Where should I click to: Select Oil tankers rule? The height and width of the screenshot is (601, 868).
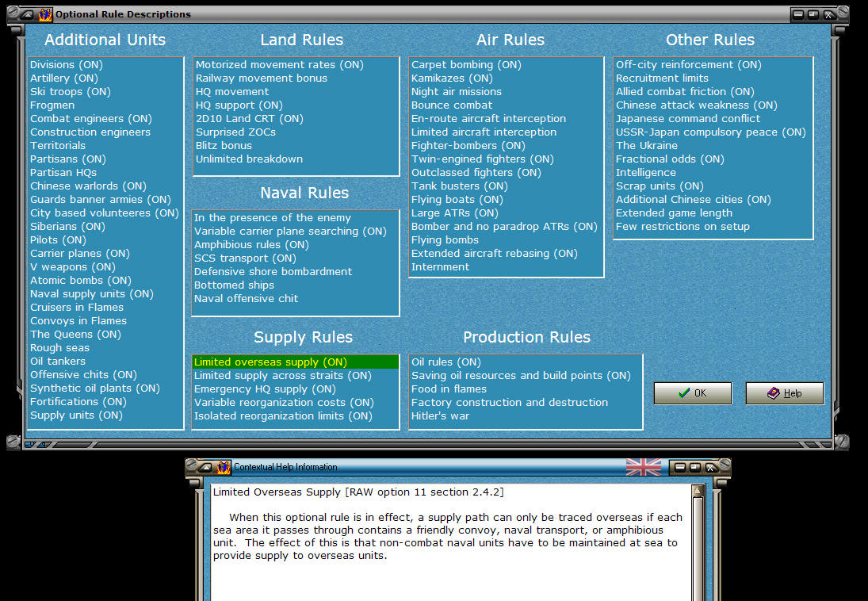58,361
